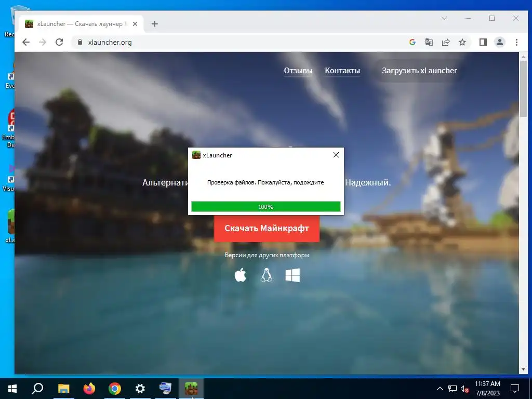Expand the tab search chevron
This screenshot has width=532, height=399.
pos(444,18)
